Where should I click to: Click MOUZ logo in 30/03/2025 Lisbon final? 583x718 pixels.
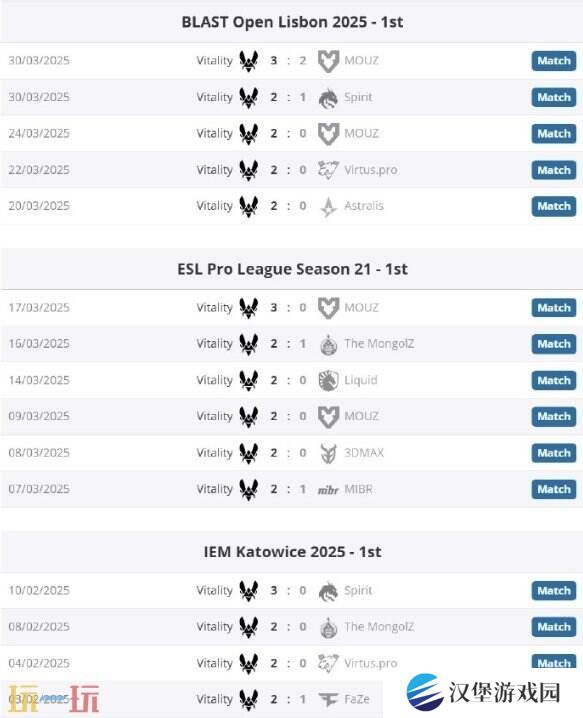coord(328,61)
